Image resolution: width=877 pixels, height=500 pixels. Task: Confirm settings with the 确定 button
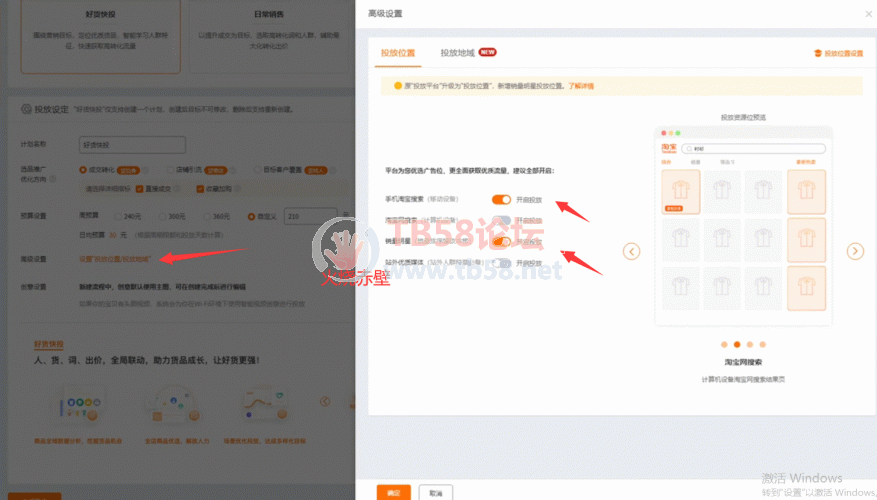[x=393, y=492]
